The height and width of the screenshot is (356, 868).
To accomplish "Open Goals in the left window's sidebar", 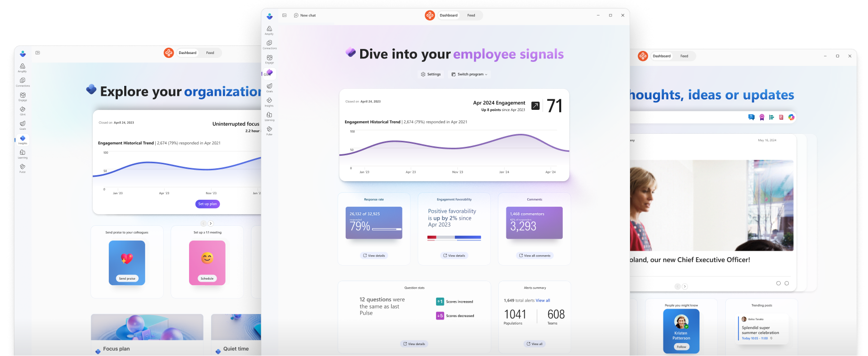I will (22, 125).
